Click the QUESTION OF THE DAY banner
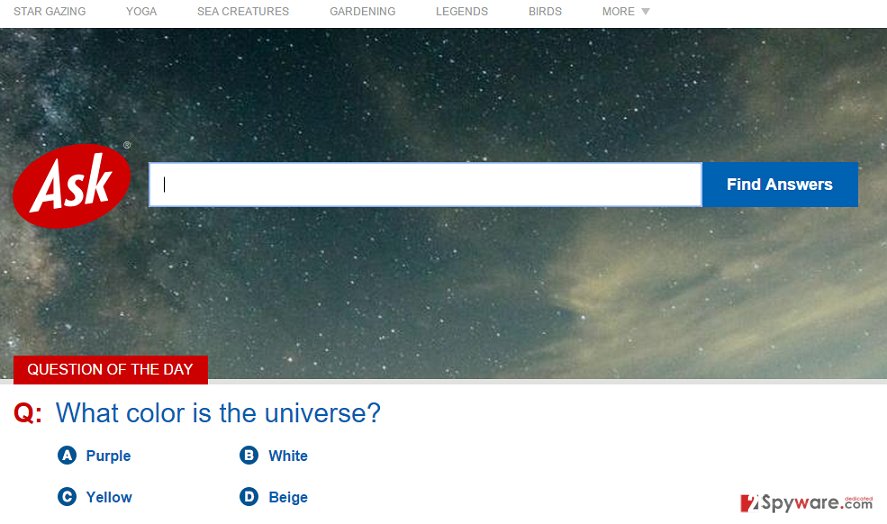Screen dimensions: 887x524 (110, 370)
